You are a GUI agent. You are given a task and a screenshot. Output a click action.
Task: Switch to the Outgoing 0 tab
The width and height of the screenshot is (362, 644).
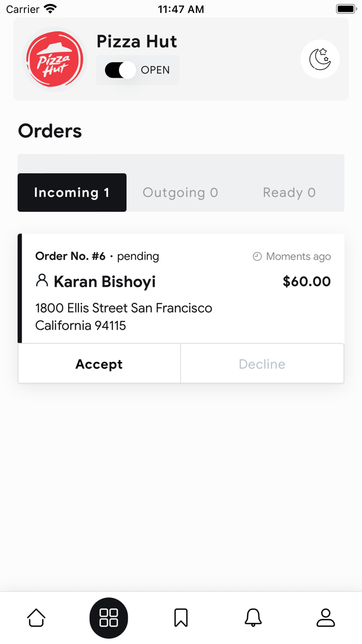click(x=180, y=193)
